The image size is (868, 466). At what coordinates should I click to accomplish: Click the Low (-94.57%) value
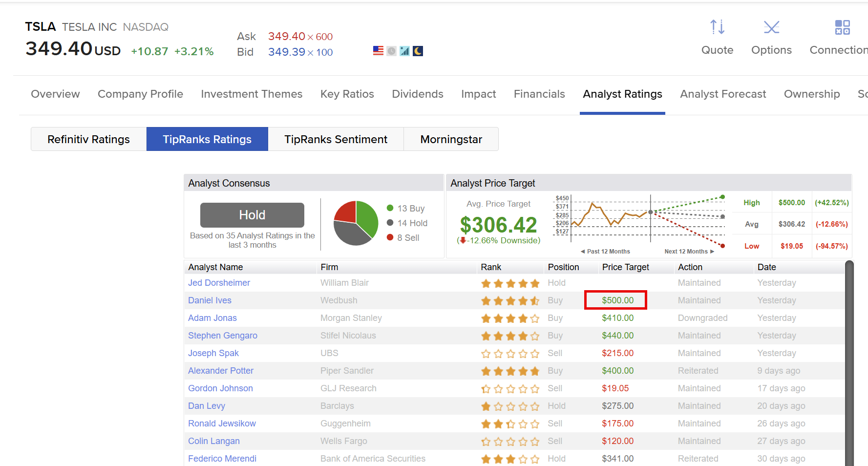(x=831, y=246)
